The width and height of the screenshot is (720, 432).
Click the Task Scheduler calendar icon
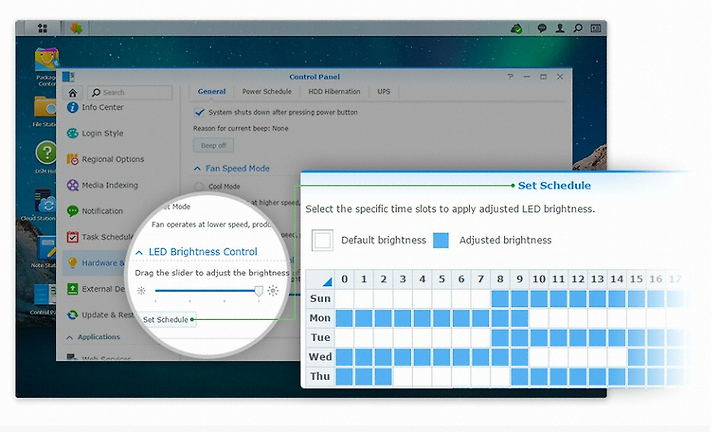73,237
